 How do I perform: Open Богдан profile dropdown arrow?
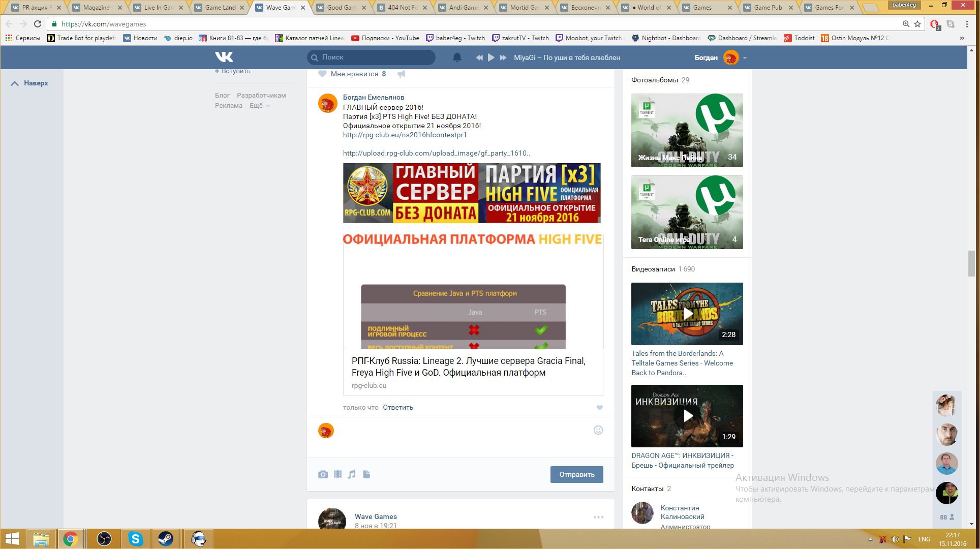[x=745, y=58]
